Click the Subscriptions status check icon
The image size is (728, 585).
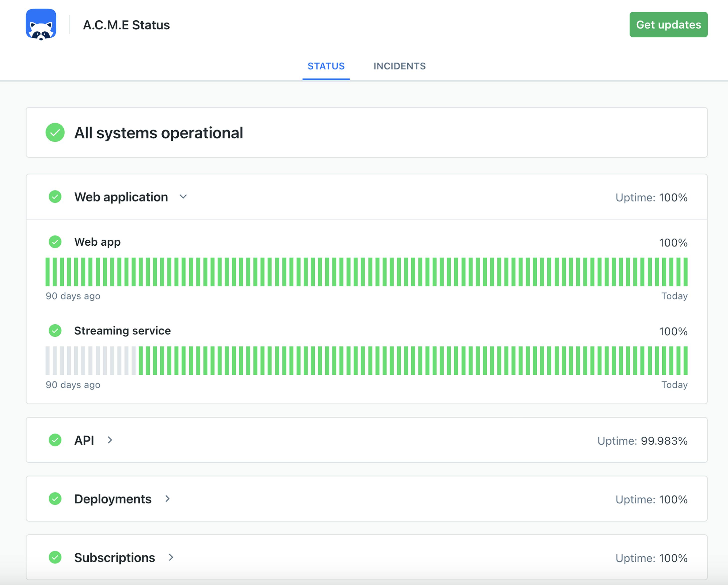coord(55,557)
